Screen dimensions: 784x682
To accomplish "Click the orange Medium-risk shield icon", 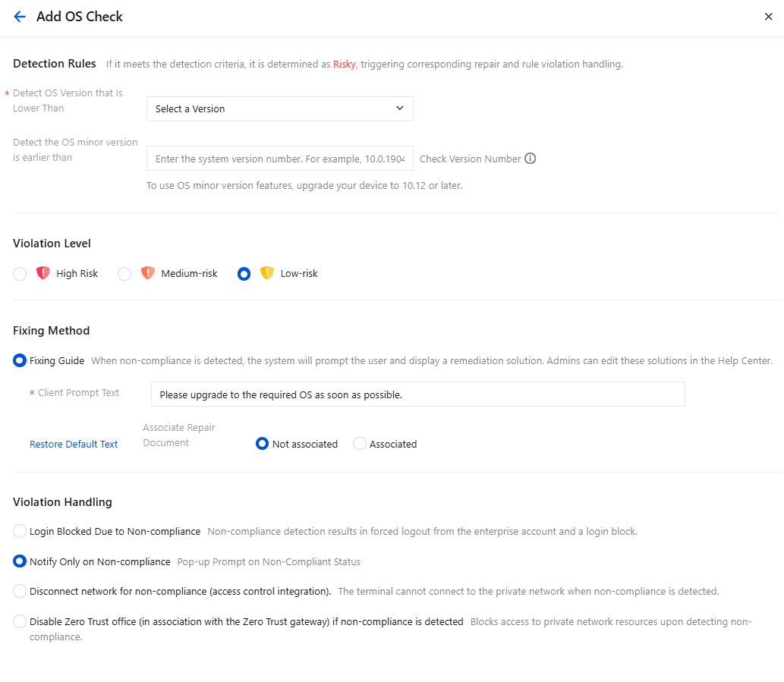I will pos(147,273).
